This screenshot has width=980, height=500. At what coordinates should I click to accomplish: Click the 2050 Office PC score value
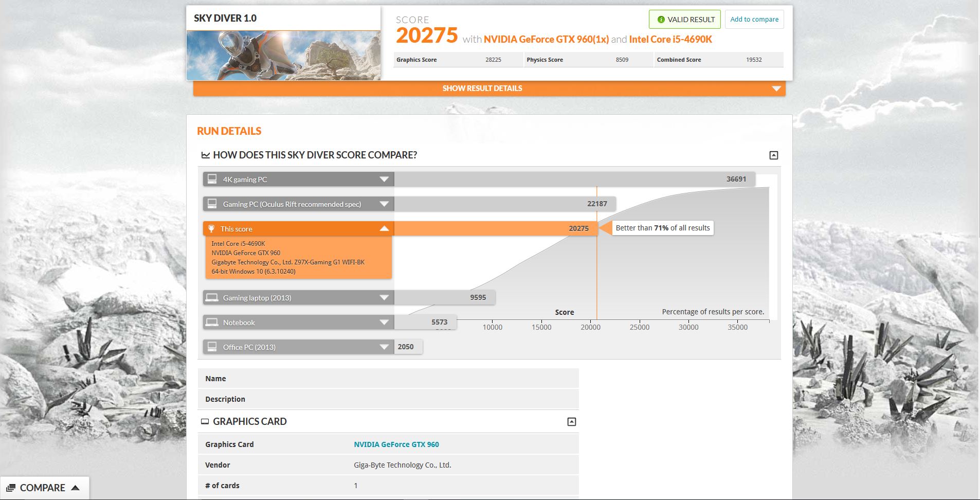coord(406,347)
